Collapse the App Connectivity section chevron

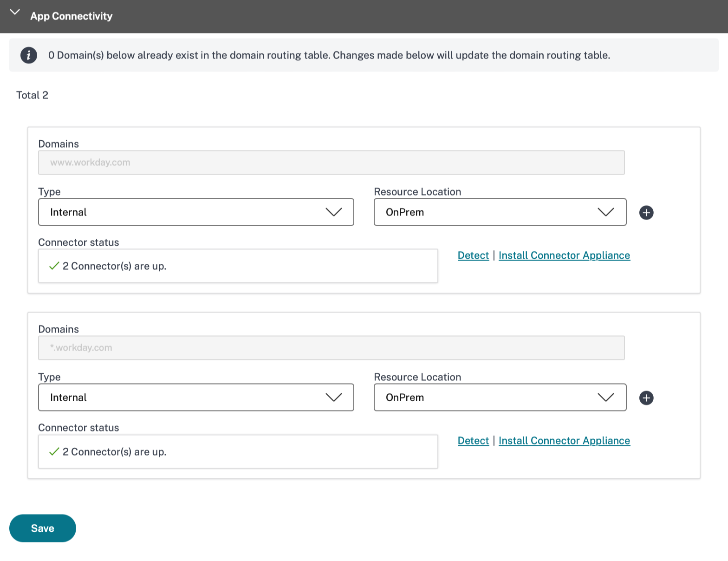(15, 13)
